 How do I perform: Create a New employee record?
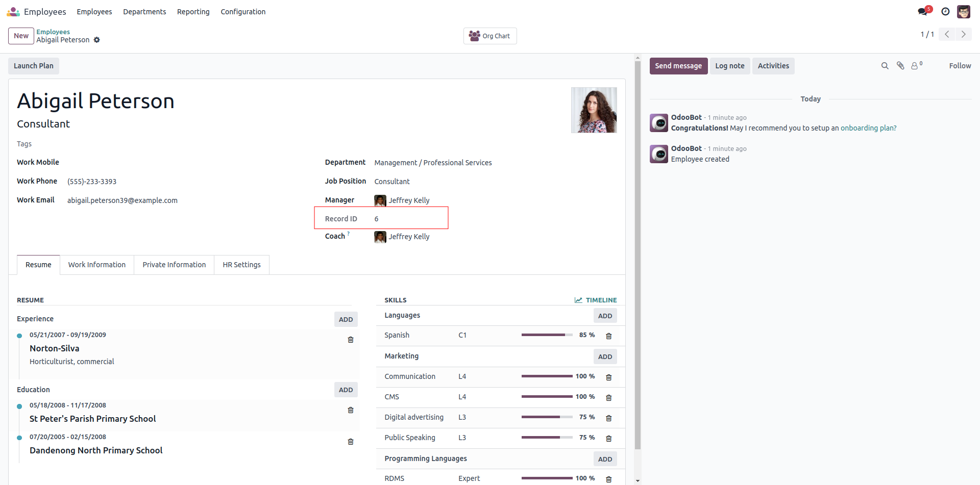21,36
